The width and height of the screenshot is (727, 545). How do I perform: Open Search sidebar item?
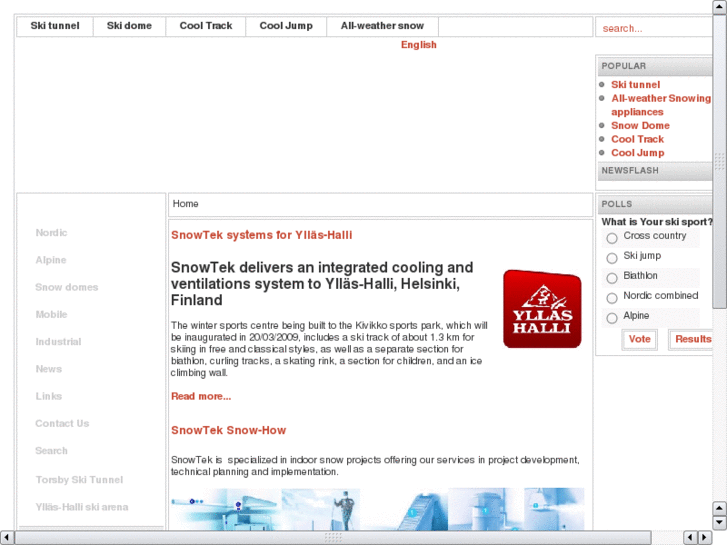51,451
